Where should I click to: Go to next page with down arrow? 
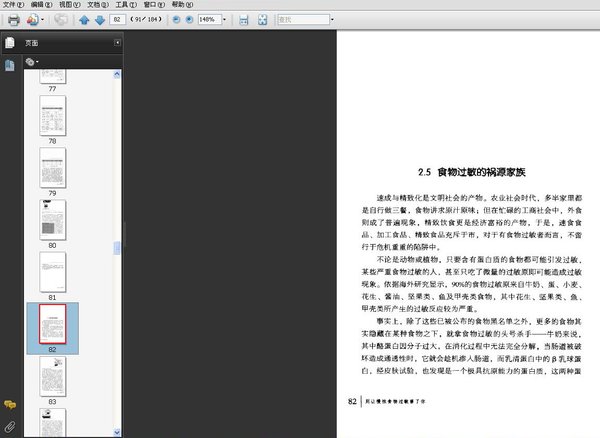tap(100, 20)
